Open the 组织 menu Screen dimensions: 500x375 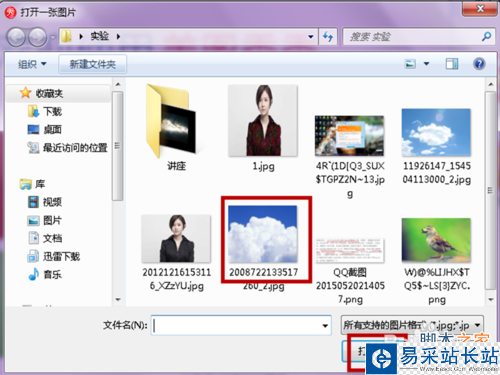(32, 64)
